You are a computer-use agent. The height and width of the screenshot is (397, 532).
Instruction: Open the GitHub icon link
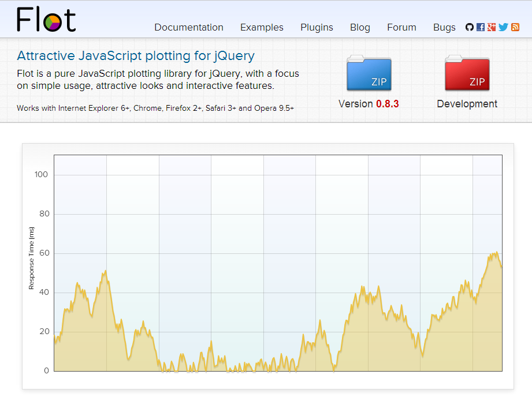click(x=469, y=27)
